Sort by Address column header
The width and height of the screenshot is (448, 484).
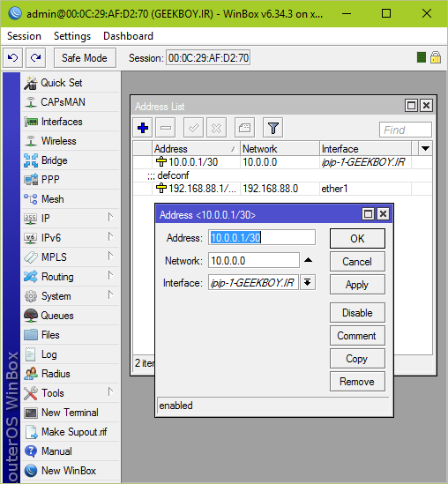(x=196, y=149)
